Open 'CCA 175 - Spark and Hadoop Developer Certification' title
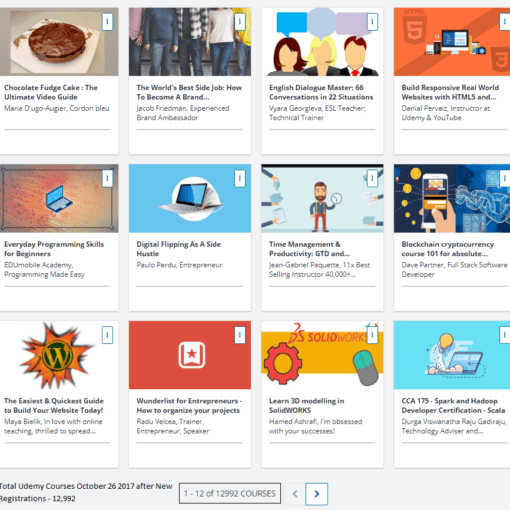The height and width of the screenshot is (510, 510). pyautogui.click(x=453, y=406)
